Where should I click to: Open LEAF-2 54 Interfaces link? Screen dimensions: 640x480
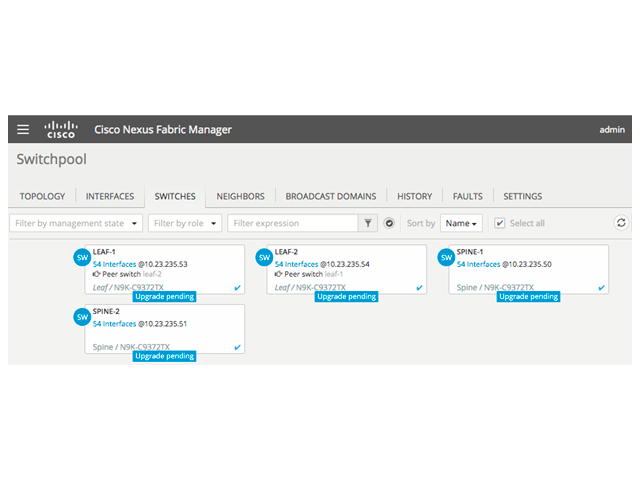(296, 264)
